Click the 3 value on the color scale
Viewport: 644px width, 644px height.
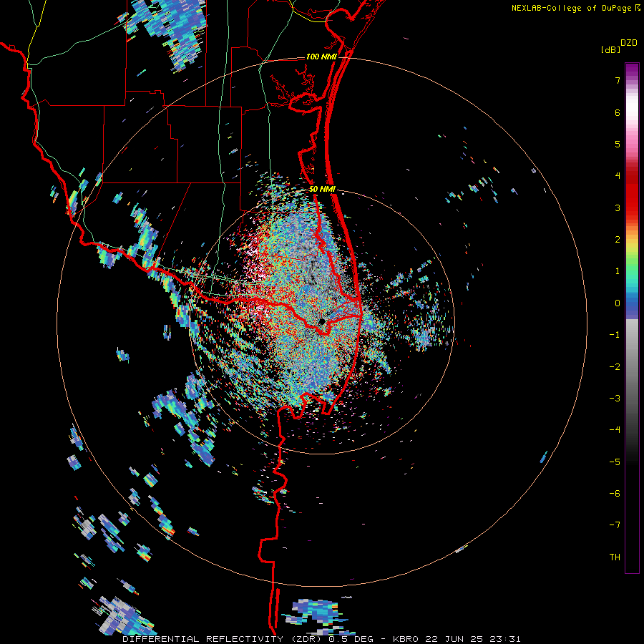coord(618,208)
